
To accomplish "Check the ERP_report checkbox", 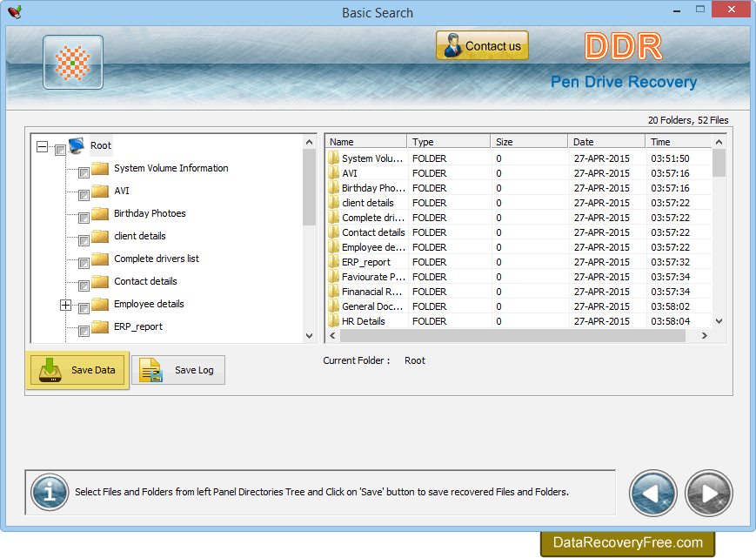I will coord(84,332).
